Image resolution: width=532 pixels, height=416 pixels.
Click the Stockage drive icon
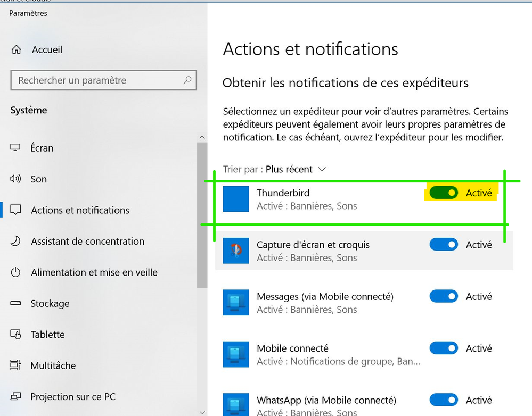pyautogui.click(x=16, y=304)
